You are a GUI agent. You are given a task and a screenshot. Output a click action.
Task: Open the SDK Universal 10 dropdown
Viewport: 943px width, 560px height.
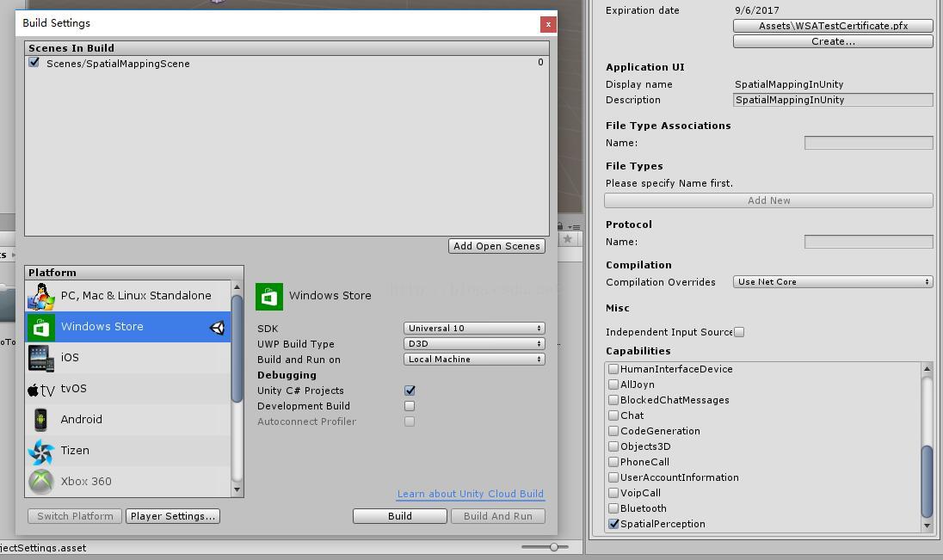(x=474, y=328)
